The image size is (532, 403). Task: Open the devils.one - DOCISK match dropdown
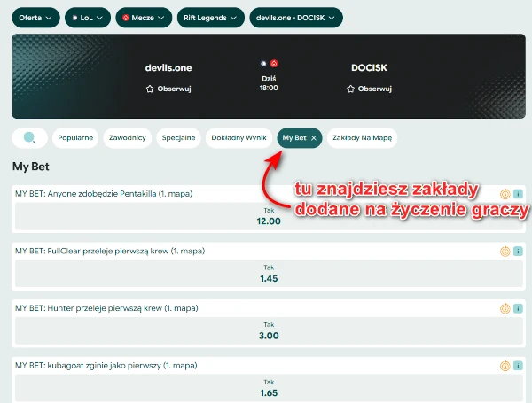point(296,18)
